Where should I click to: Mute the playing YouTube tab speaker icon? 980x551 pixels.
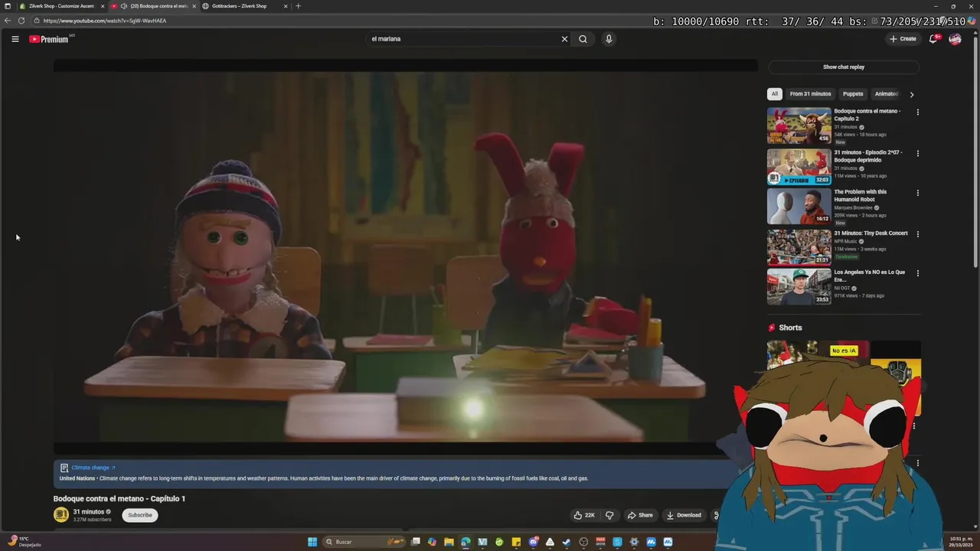(x=123, y=6)
